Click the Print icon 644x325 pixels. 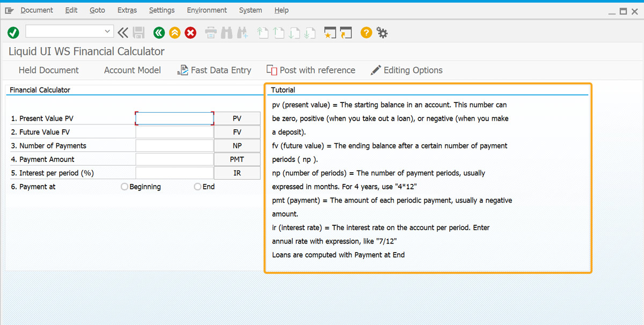(x=211, y=33)
